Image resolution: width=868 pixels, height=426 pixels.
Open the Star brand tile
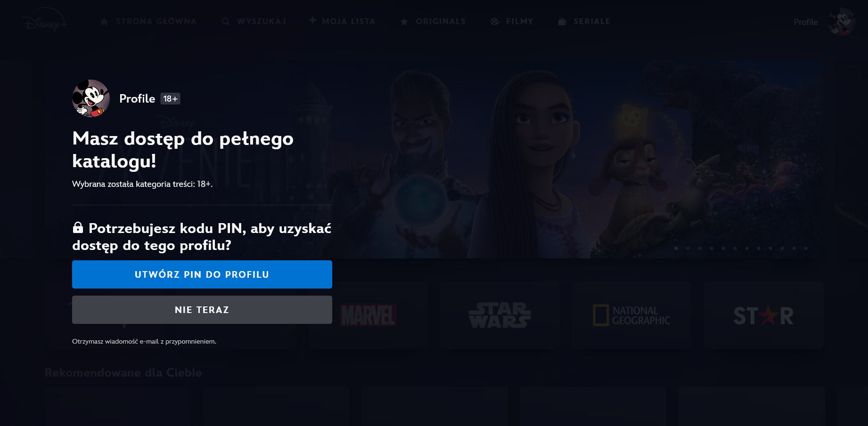pos(763,315)
